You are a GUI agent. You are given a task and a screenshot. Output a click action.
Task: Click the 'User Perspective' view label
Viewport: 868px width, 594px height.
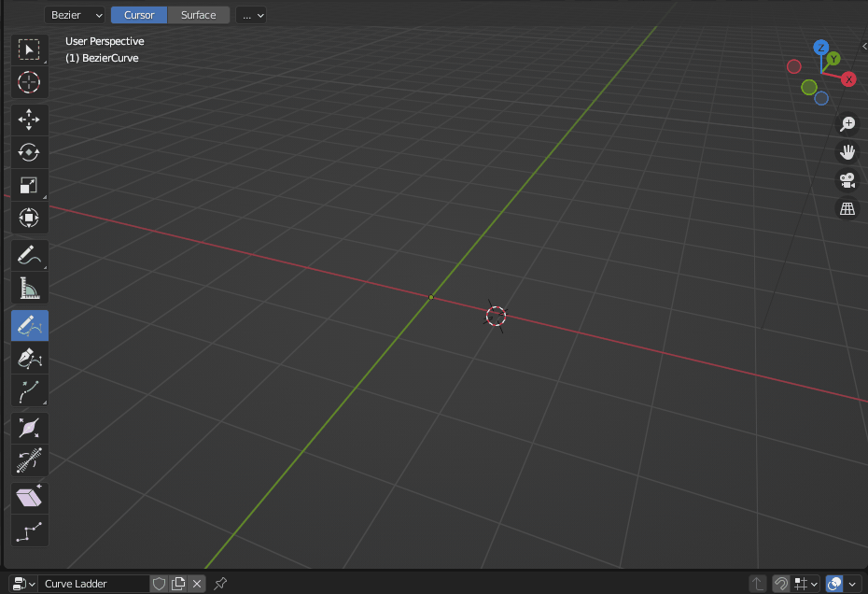[105, 41]
